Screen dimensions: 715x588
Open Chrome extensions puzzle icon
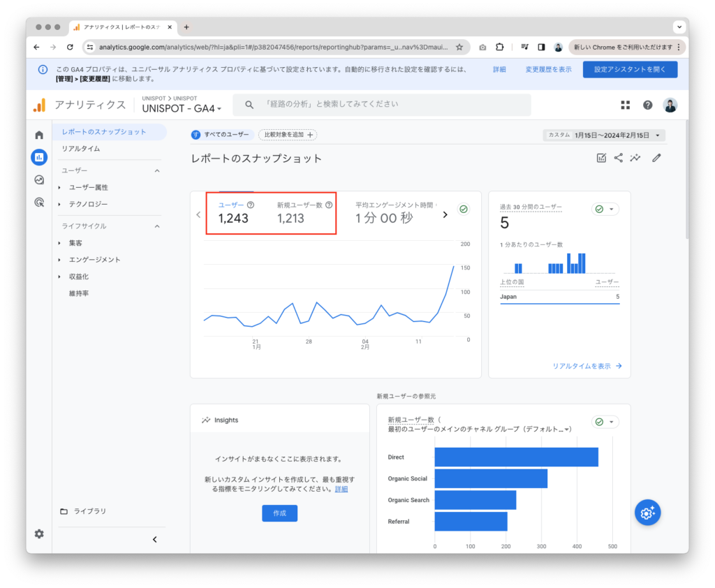(500, 47)
